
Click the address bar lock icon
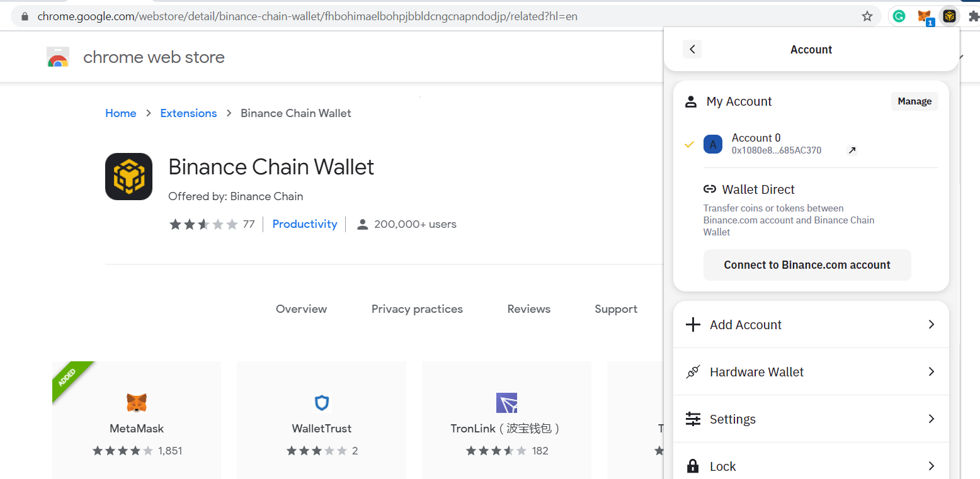point(25,16)
